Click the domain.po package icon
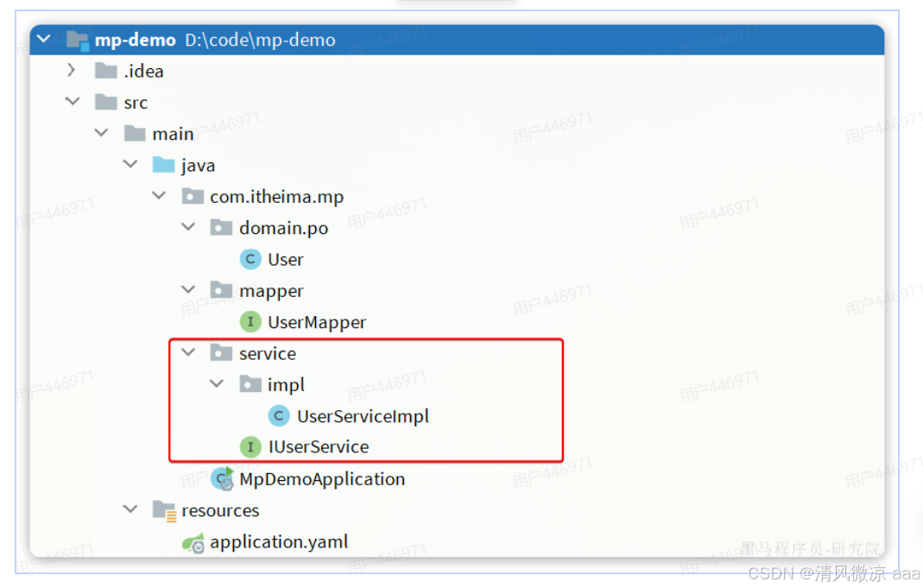Image resolution: width=923 pixels, height=588 pixels. coord(221,228)
